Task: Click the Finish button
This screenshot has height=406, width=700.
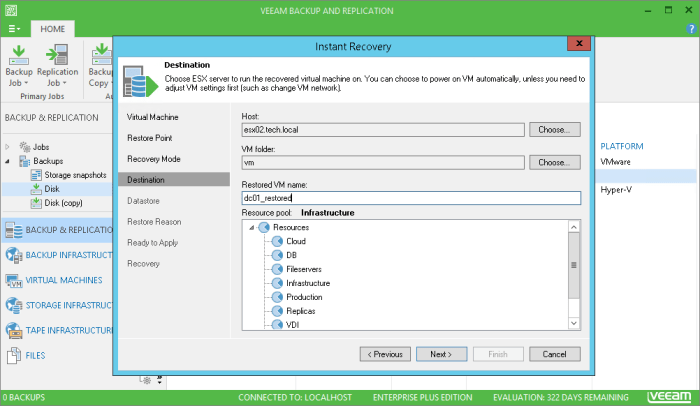Action: (498, 354)
